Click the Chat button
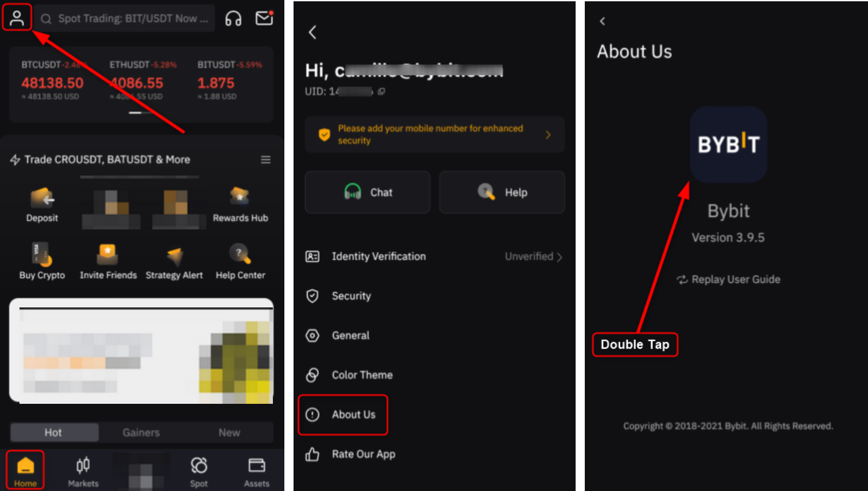The image size is (868, 491). (x=367, y=192)
